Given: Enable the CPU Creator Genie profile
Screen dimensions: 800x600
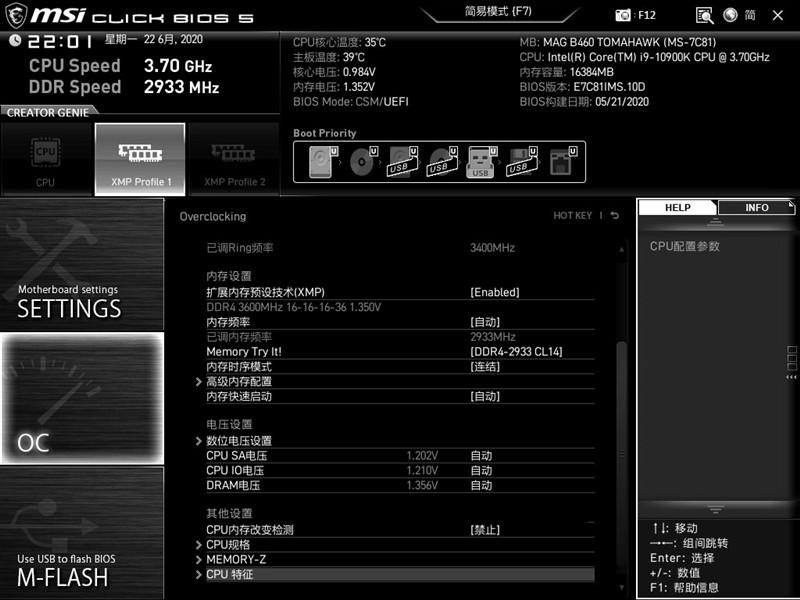Looking at the screenshot, I should tap(46, 159).
